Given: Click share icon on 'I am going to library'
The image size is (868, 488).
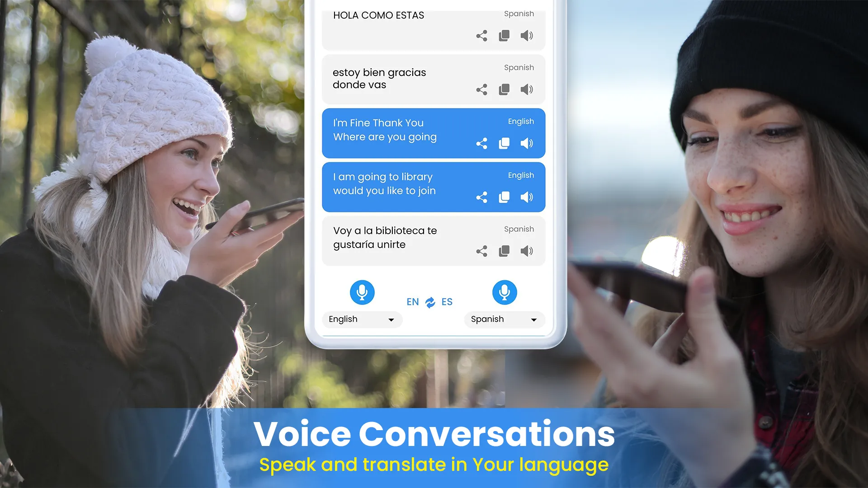Looking at the screenshot, I should [481, 197].
